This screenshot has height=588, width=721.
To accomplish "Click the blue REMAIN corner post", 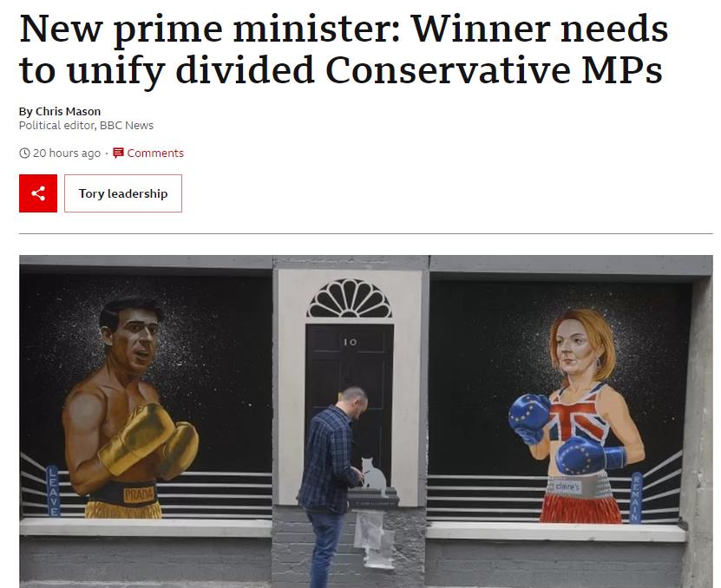I will [x=636, y=498].
